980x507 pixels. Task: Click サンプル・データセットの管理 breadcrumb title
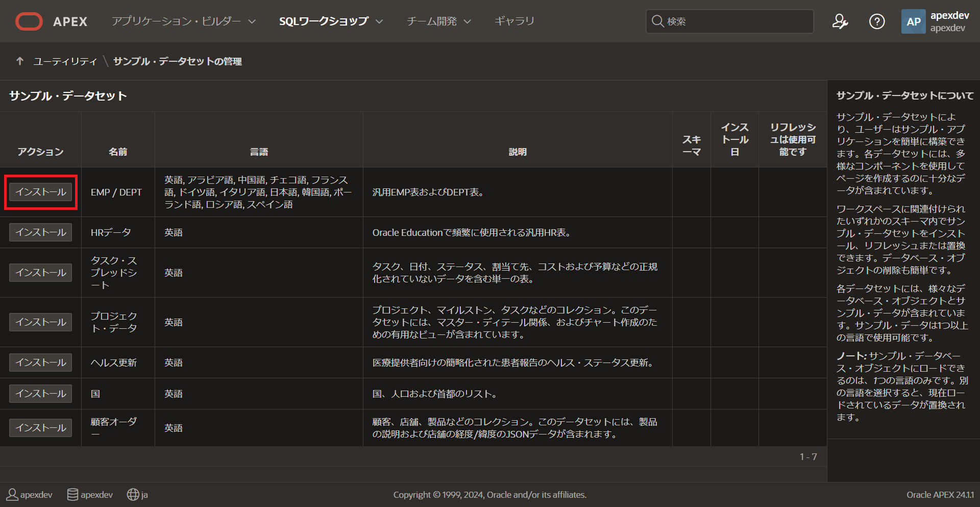pos(178,61)
